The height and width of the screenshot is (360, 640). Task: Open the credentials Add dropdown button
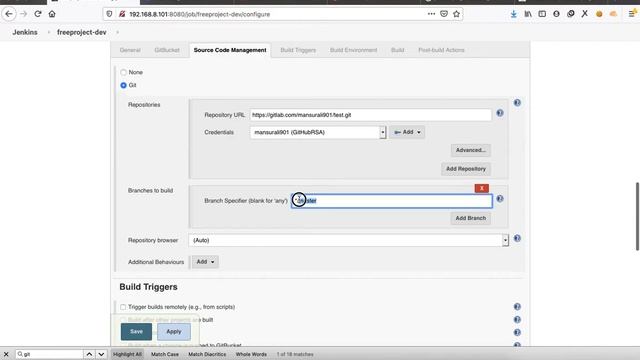pos(407,132)
